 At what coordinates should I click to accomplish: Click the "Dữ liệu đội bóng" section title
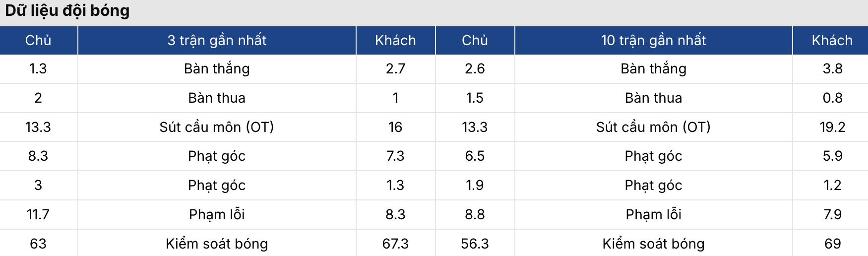coord(67,11)
